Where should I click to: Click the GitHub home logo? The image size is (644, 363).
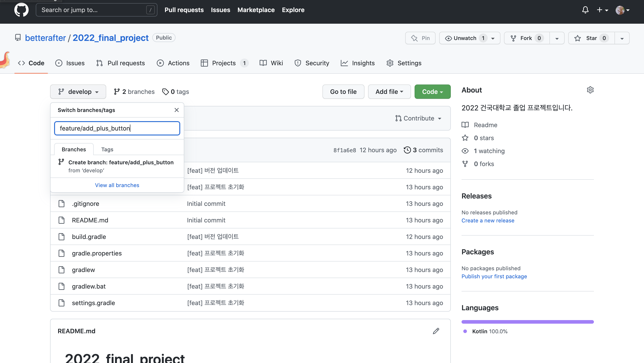click(x=21, y=10)
